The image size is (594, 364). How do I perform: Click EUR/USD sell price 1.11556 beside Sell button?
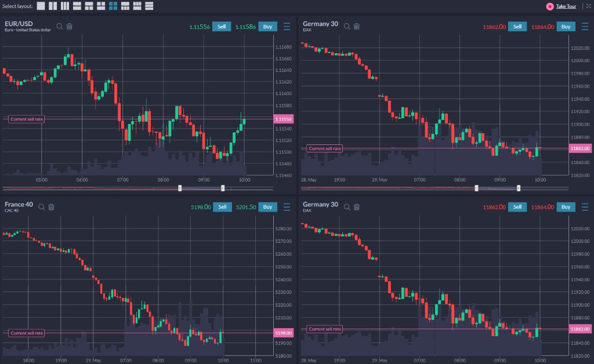click(x=200, y=27)
